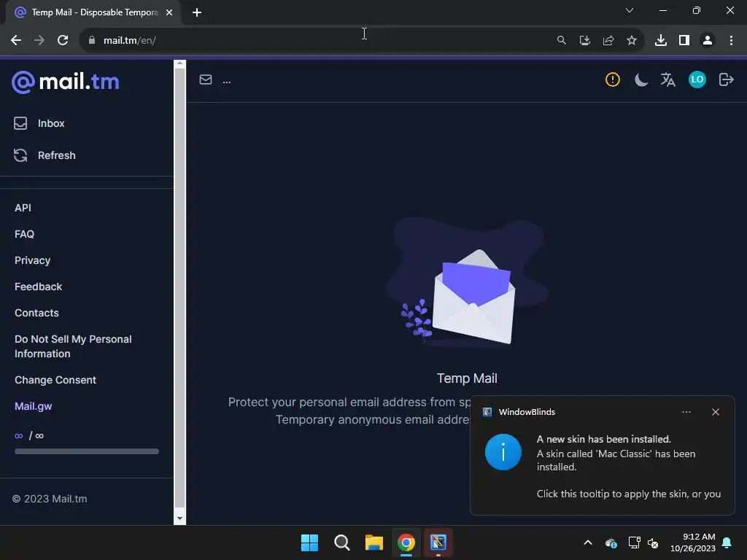Open the Inbox in the sidebar
747x560 pixels.
39,123
